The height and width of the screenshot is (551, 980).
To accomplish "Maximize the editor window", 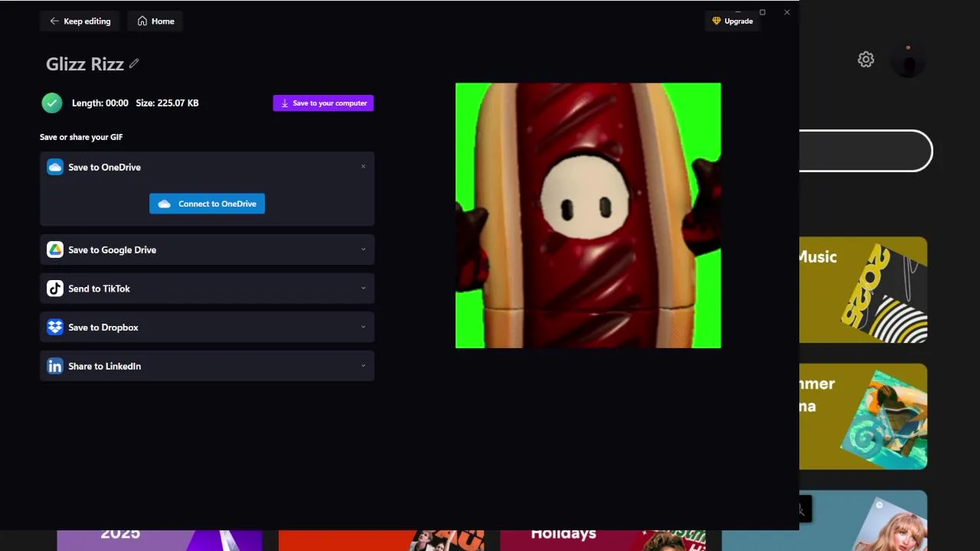I will pos(763,12).
